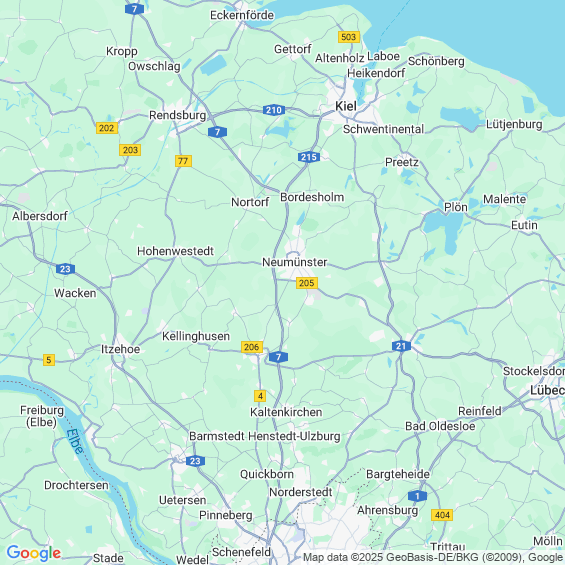Click the yellow 503 road shield

click(x=349, y=37)
